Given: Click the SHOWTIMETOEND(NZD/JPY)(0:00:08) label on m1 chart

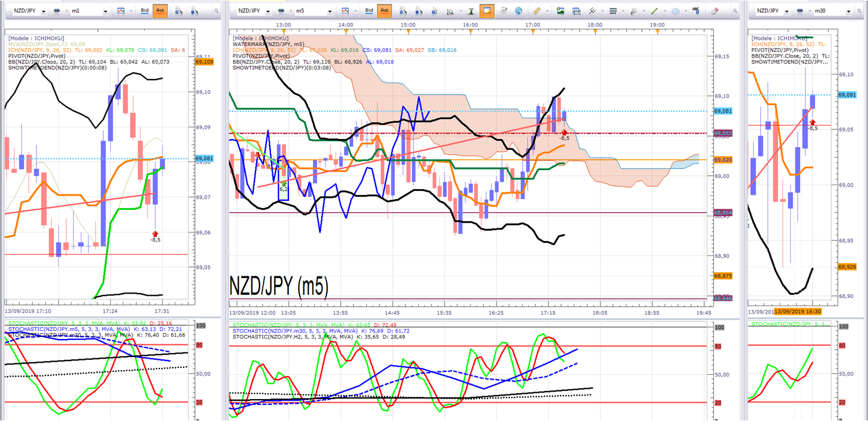Looking at the screenshot, I should click(58, 67).
